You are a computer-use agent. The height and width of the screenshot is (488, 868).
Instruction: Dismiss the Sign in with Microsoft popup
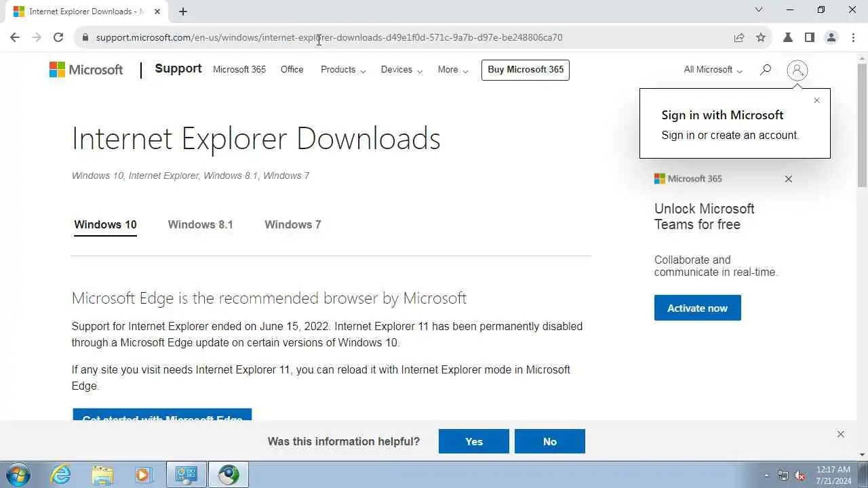(816, 100)
